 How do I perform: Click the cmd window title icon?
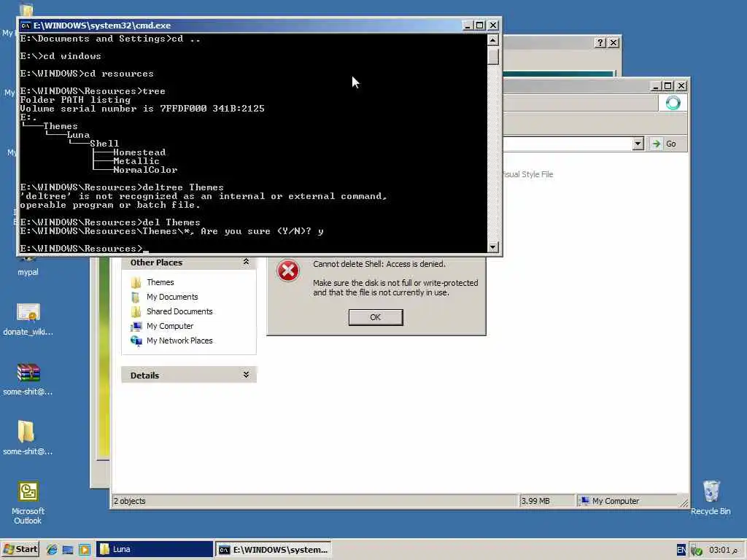26,26
